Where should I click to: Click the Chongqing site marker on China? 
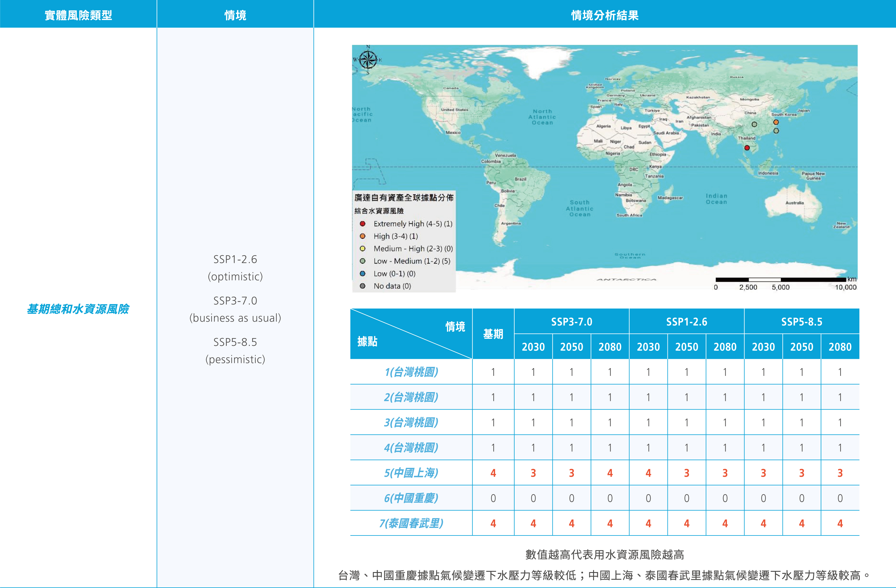[x=754, y=125]
